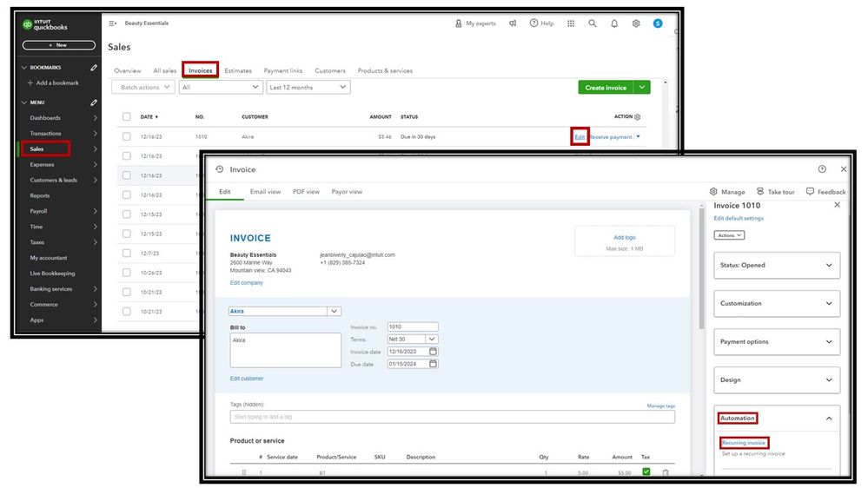Select the checkbox for the 10/26/23 invoice
The width and height of the screenshot is (868, 488).
[127, 272]
